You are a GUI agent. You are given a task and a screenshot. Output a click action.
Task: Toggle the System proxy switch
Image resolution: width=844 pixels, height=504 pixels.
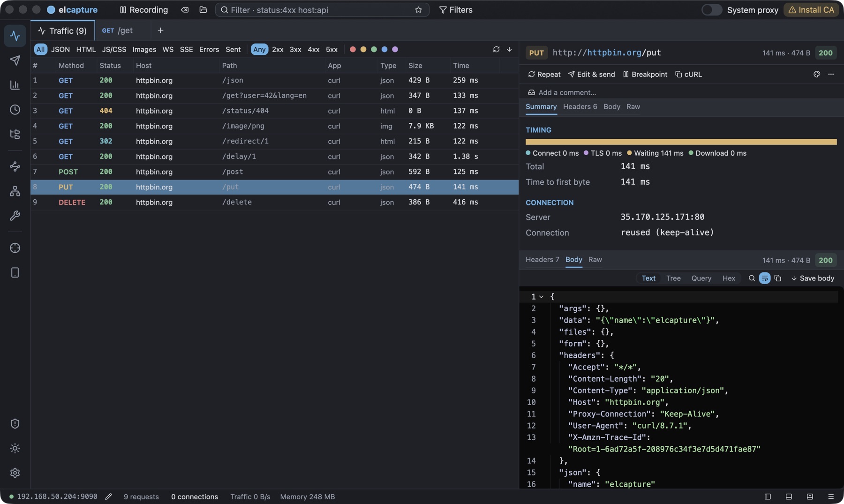(711, 10)
